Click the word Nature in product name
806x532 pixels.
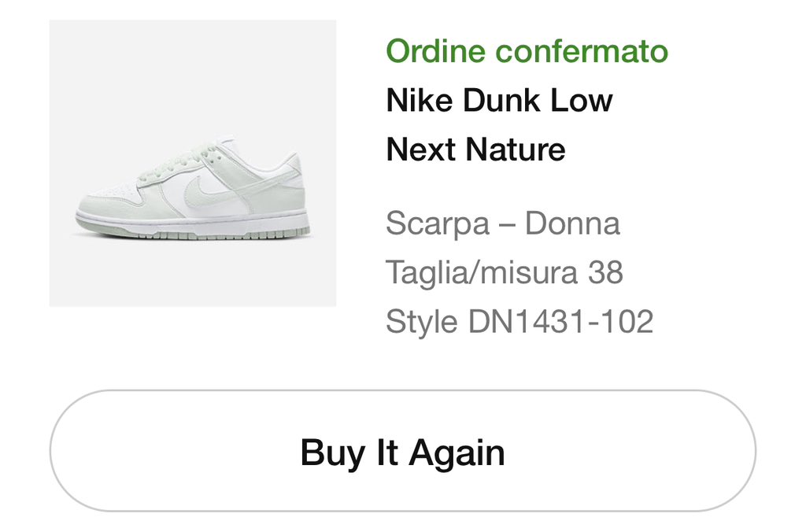tap(515, 150)
